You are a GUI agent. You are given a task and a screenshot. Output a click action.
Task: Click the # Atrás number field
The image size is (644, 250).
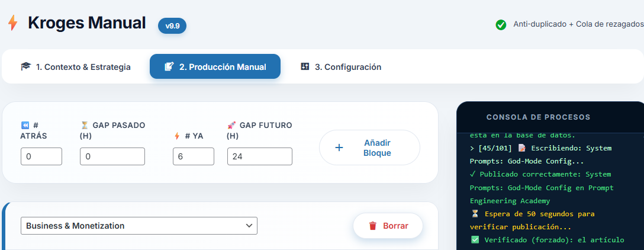coord(41,156)
